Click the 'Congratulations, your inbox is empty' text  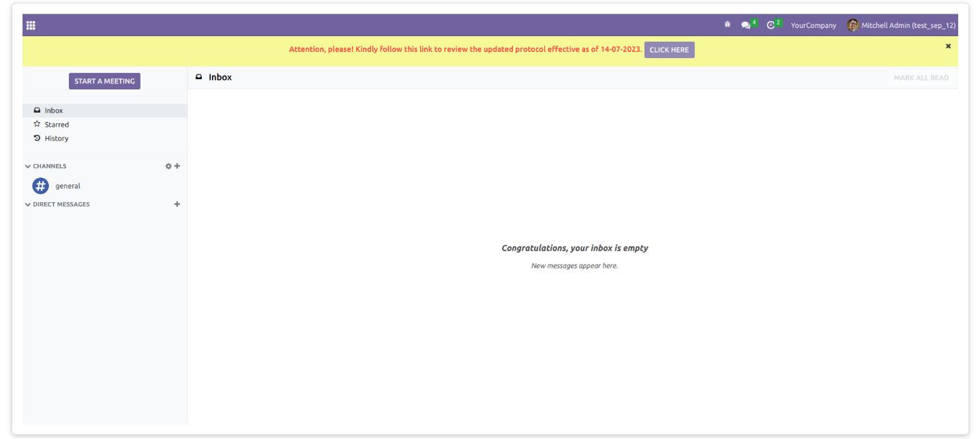click(x=575, y=249)
